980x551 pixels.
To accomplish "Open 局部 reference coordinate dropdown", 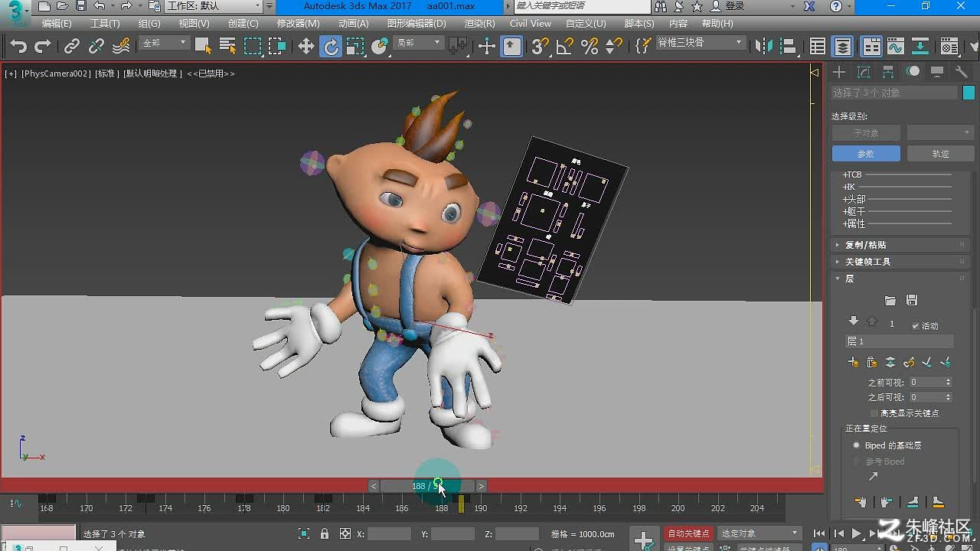I will click(418, 44).
